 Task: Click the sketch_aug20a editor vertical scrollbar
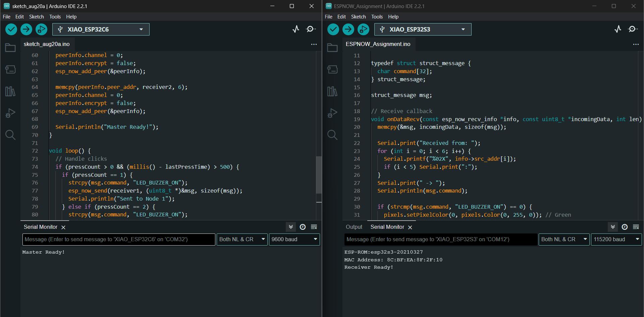click(319, 175)
